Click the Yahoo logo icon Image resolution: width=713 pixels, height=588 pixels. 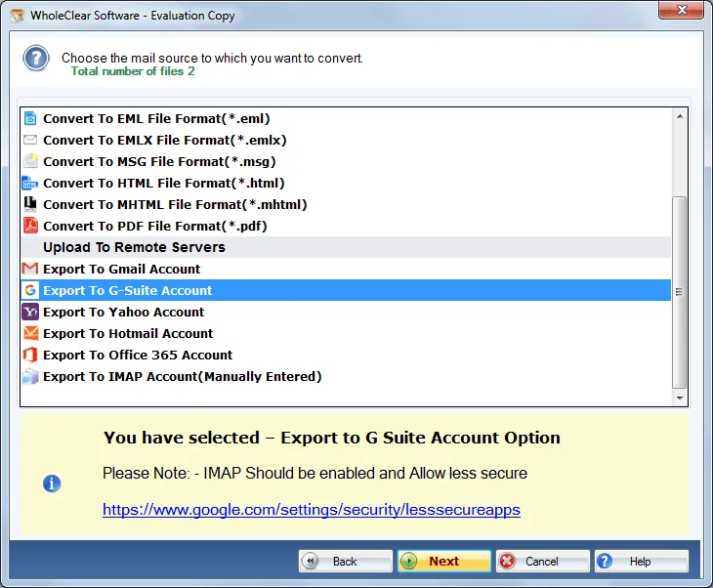[30, 312]
